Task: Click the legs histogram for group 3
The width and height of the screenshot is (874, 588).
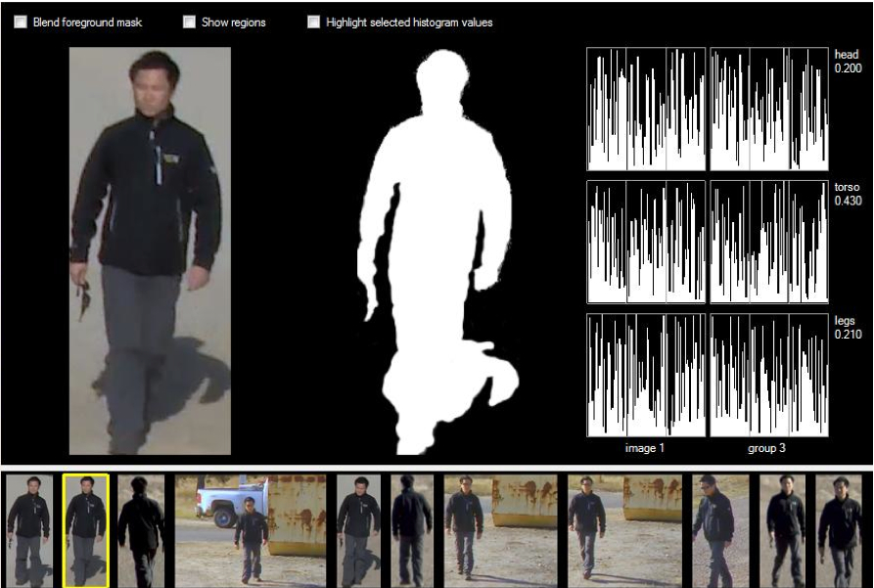Action: click(769, 375)
